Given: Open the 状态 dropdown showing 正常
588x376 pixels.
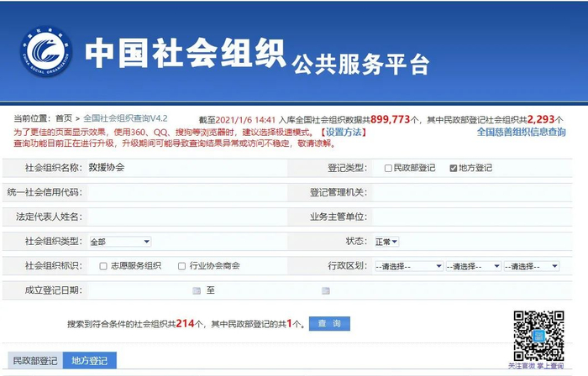Looking at the screenshot, I should point(386,242).
